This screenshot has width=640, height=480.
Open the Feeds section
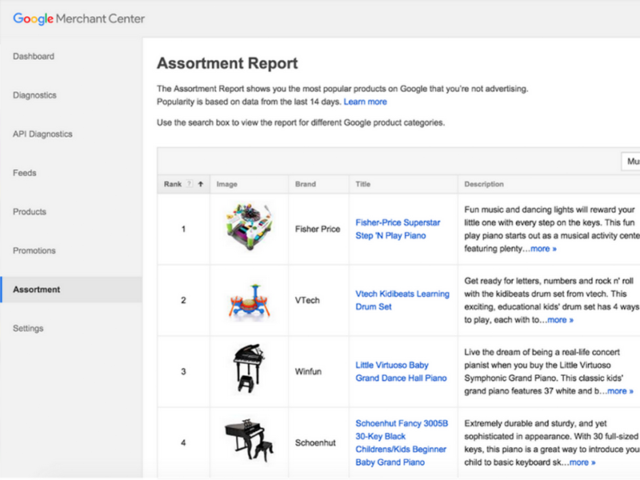click(x=24, y=173)
